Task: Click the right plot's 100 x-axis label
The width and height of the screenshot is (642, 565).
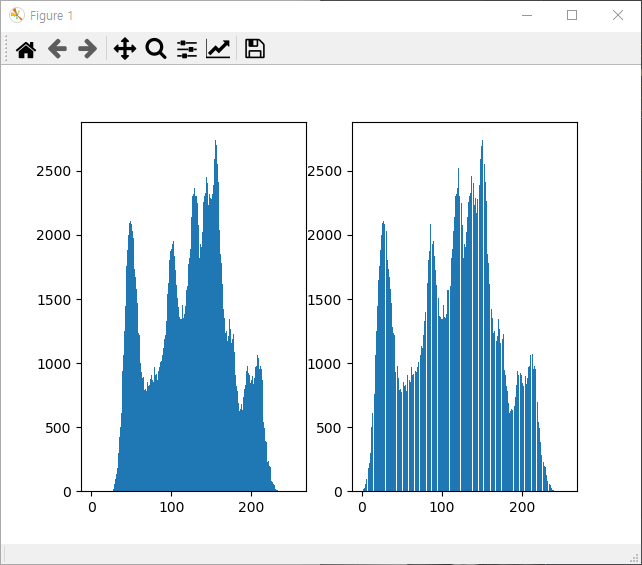Action: click(x=442, y=507)
